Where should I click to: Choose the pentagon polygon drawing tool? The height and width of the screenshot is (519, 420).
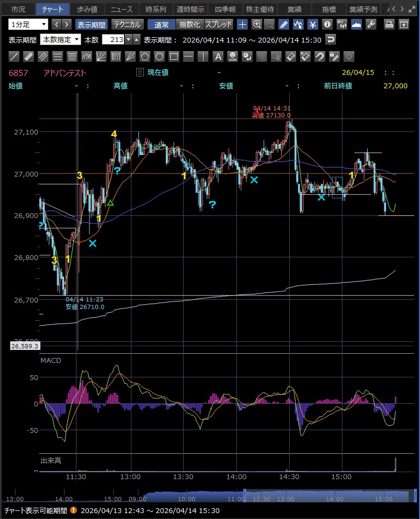point(145,57)
